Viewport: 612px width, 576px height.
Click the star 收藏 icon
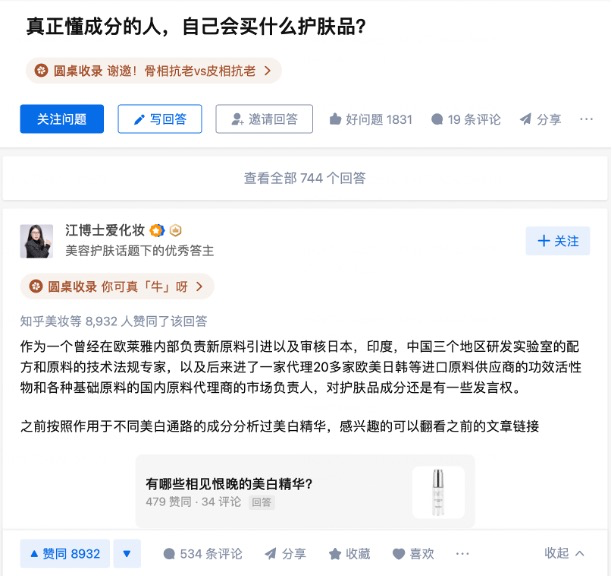coord(335,554)
